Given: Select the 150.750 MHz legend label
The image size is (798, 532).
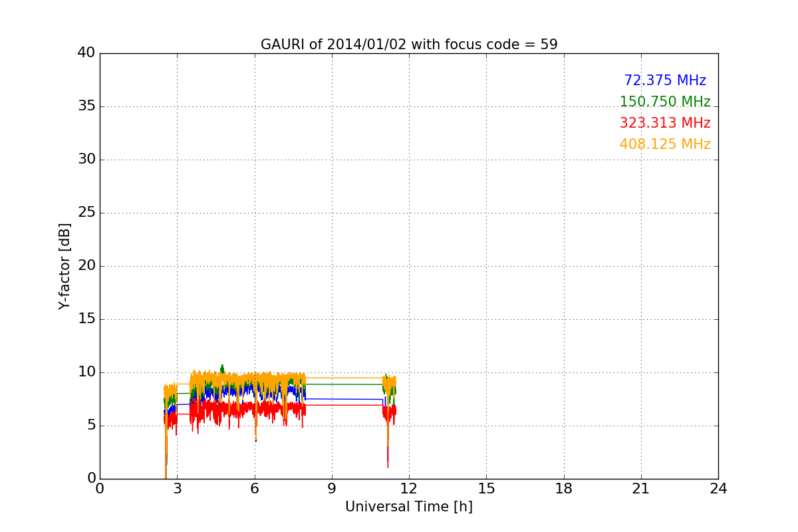Looking at the screenshot, I should point(665,102).
